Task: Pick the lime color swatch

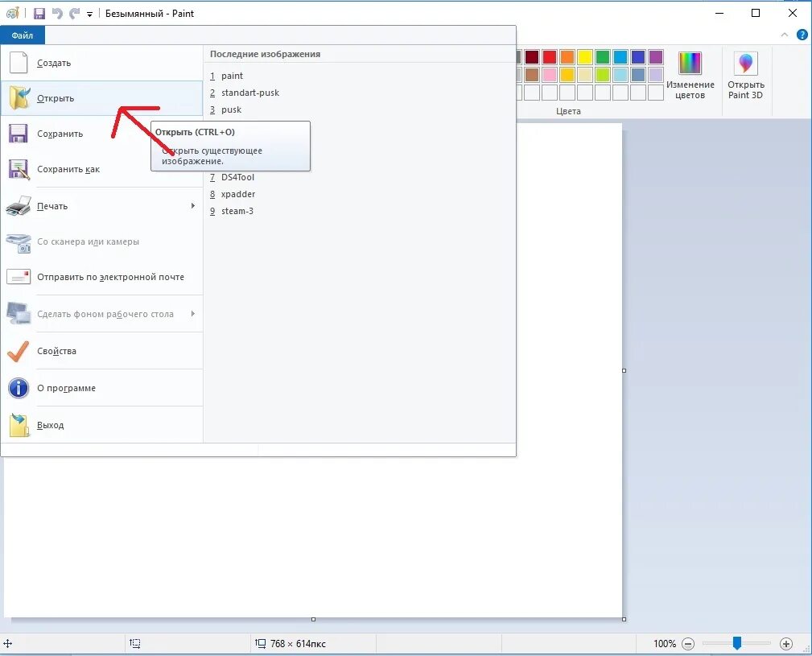Action: tap(602, 75)
